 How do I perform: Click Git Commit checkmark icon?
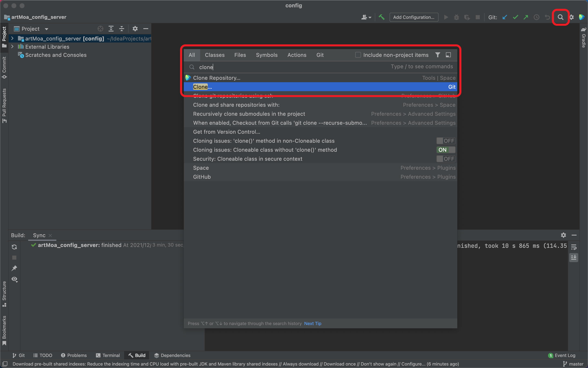(x=515, y=17)
